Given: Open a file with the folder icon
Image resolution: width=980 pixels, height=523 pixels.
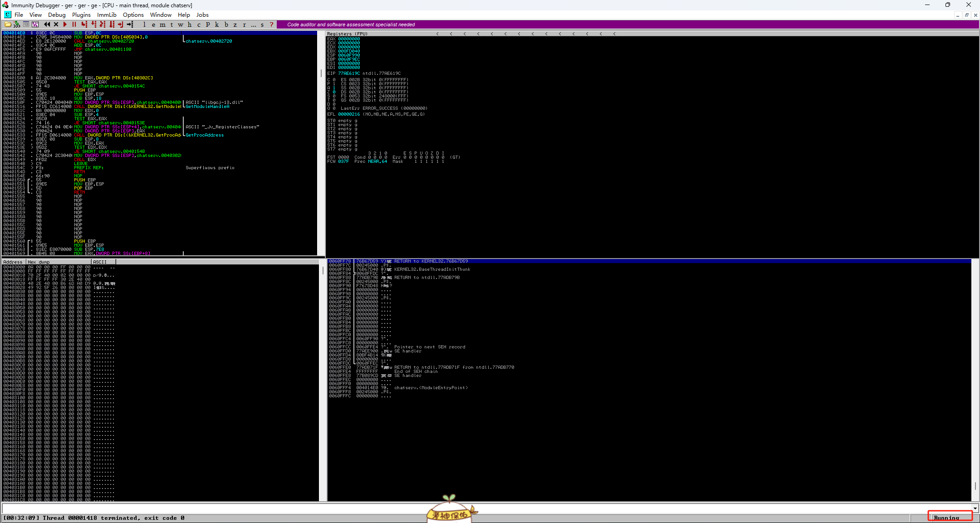Looking at the screenshot, I should click(8, 24).
